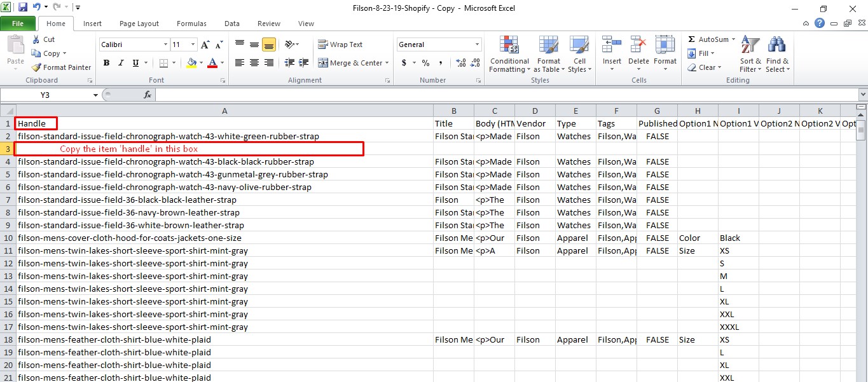Switch to the Data tab

[232, 24]
